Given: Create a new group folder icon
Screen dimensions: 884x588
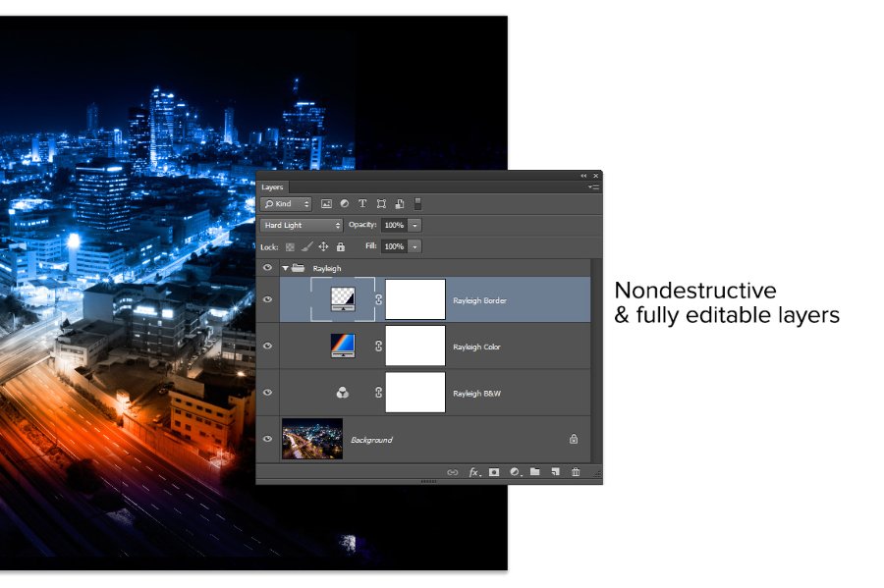Looking at the screenshot, I should [x=535, y=472].
